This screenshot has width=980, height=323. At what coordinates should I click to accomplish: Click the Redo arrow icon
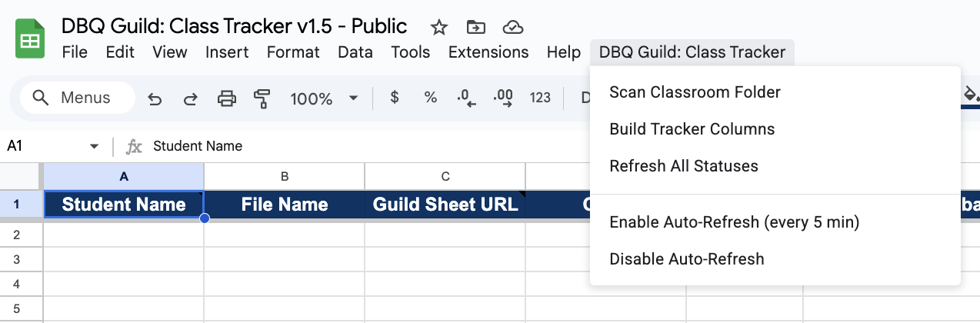pyautogui.click(x=190, y=98)
